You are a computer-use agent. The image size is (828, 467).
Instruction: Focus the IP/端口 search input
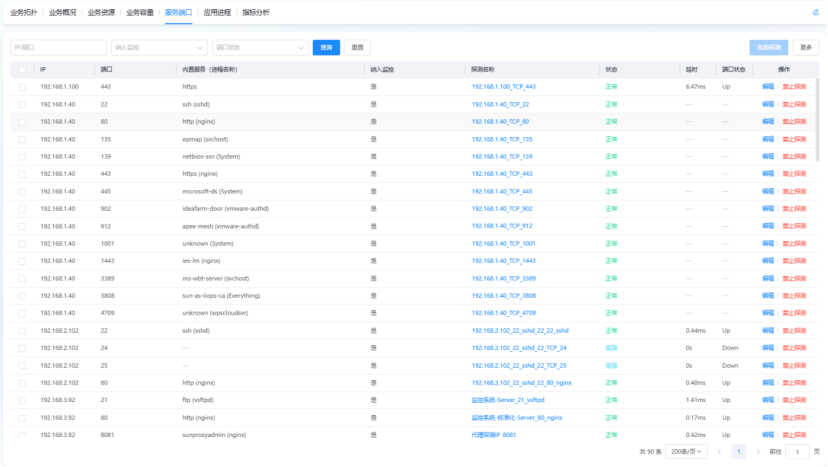coord(59,48)
